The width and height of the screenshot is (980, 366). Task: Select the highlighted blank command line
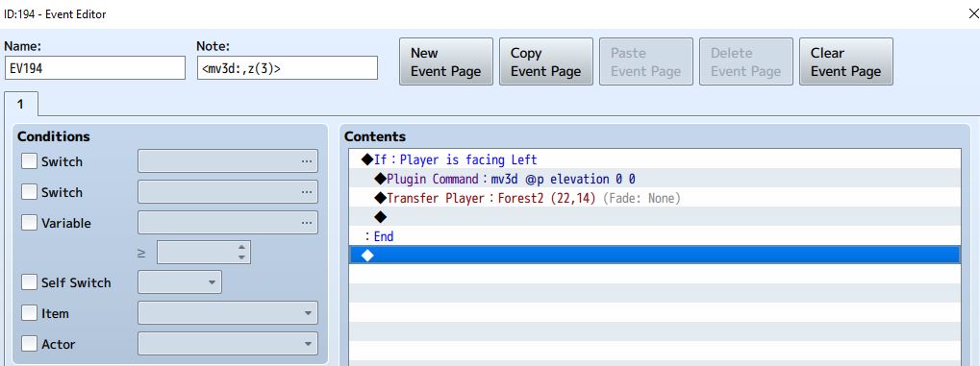654,255
